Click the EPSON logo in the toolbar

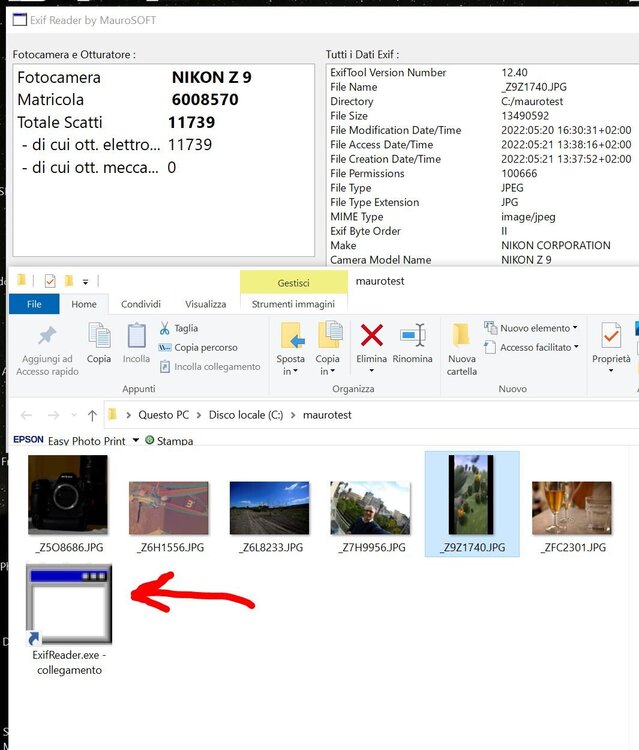28,440
